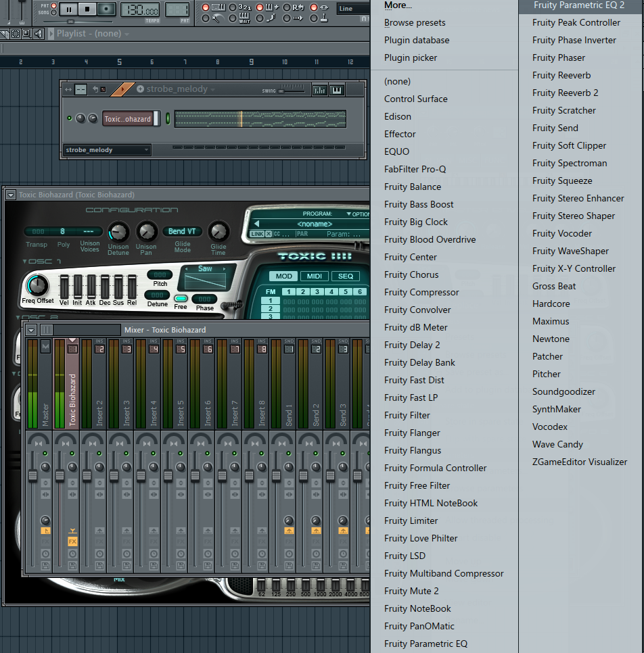Open the Mixer window menu arrow
The image size is (644, 653).
click(x=31, y=331)
